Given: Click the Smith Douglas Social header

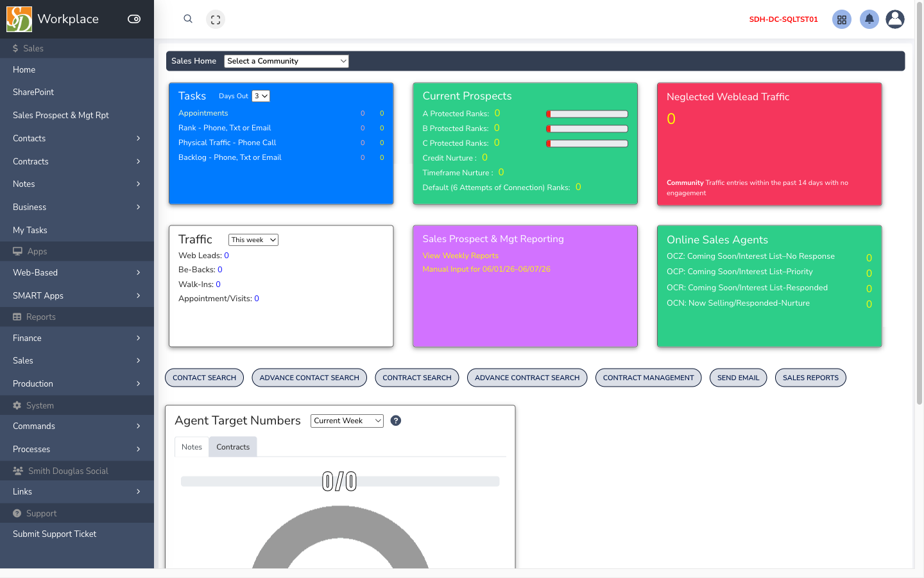Looking at the screenshot, I should click(77, 471).
